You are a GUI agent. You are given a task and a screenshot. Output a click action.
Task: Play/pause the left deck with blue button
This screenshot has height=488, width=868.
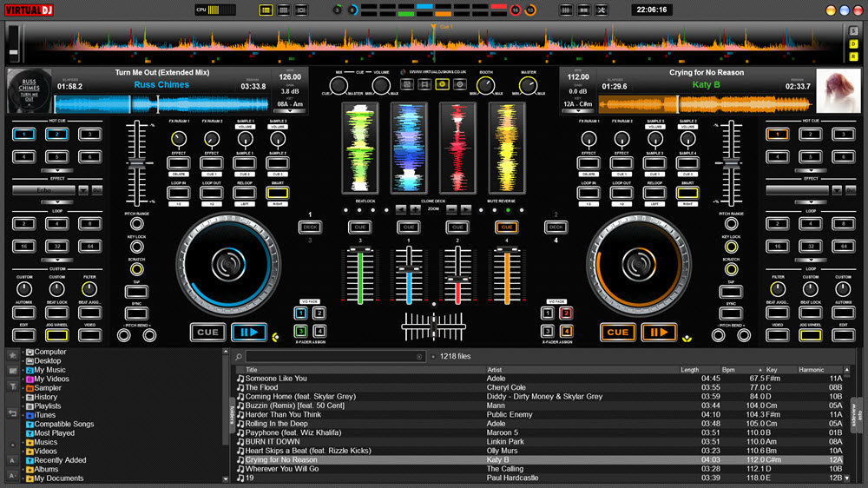pyautogui.click(x=249, y=333)
